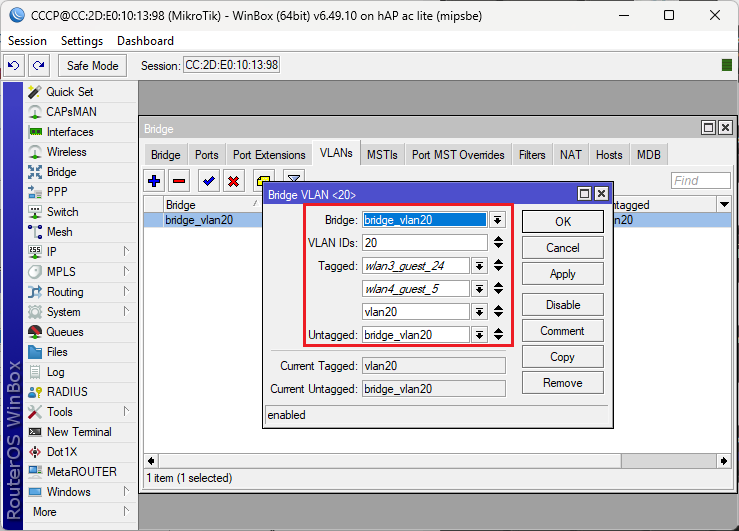Expand the Routing submenu
Image resolution: width=739 pixels, height=531 pixels.
(x=126, y=291)
